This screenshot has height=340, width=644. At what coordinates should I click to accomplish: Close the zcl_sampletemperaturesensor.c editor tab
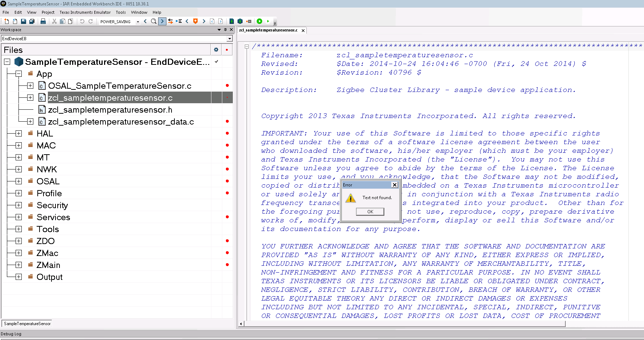point(303,30)
